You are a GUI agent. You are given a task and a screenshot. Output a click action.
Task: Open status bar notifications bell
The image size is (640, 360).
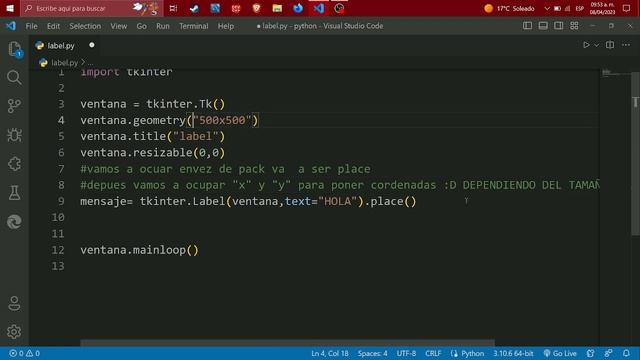pos(626,353)
